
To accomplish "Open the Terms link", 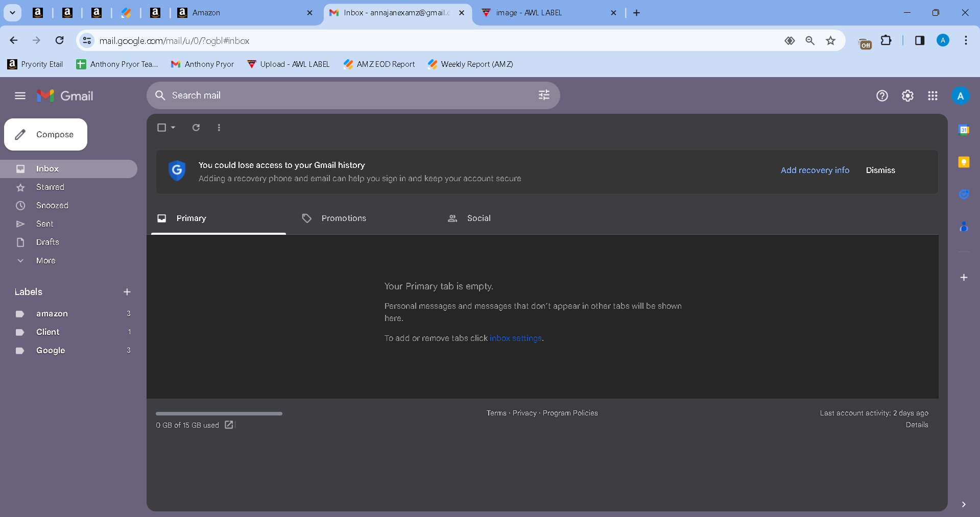I will [496, 413].
